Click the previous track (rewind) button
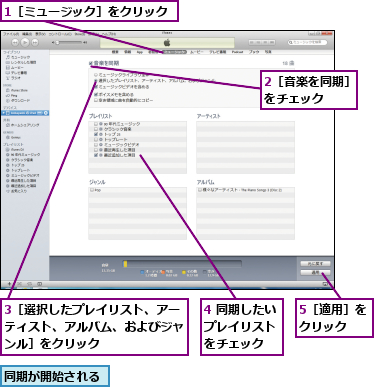374x387 pixels. click(x=15, y=43)
